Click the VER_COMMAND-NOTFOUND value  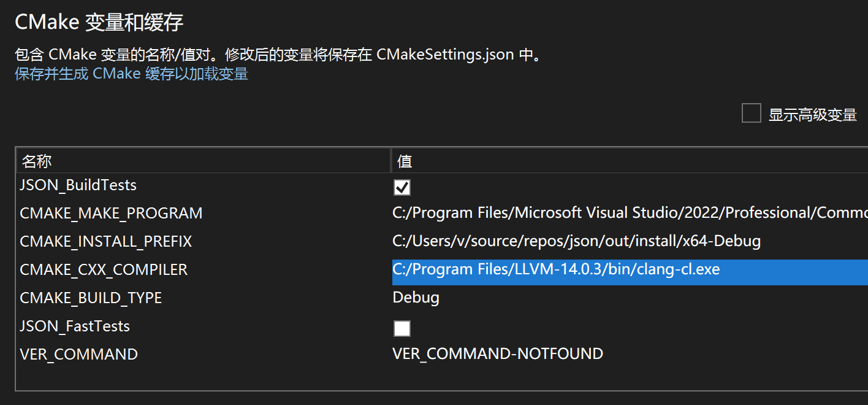tap(498, 354)
